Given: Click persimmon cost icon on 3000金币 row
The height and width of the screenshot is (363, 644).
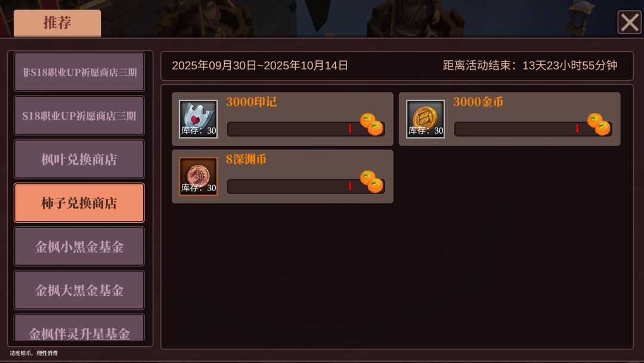Looking at the screenshot, I should 599,124.
